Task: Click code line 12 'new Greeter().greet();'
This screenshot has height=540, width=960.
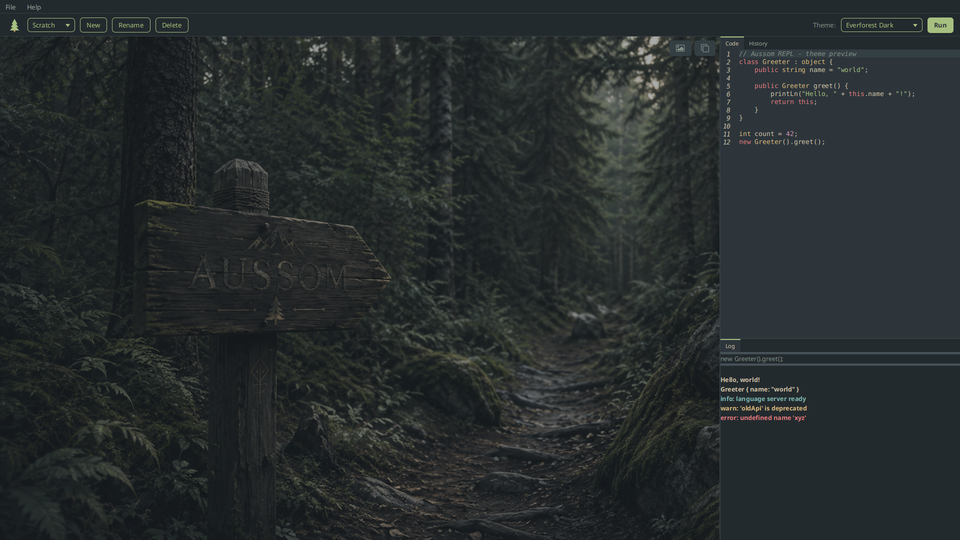Action: pos(782,141)
